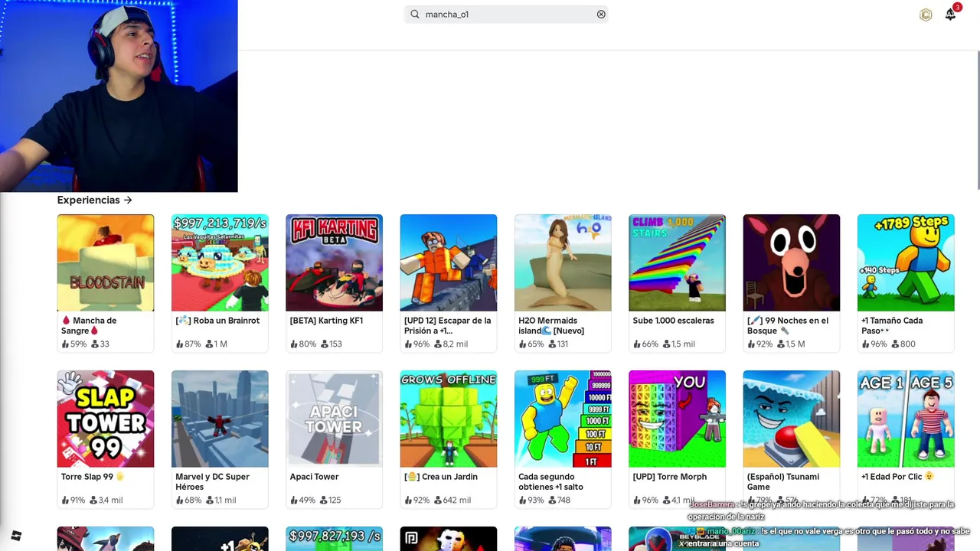Click the Crea un Jardín title
Screen dimensions: 980x551
[441, 477]
